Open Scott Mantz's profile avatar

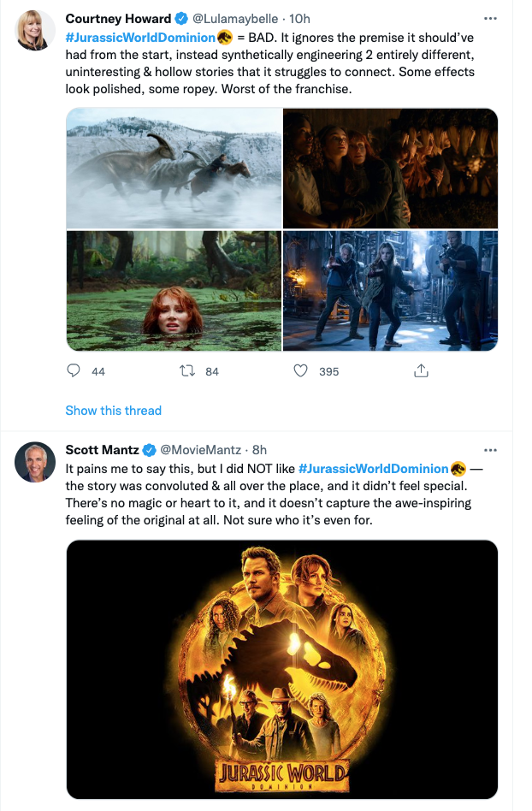click(36, 463)
